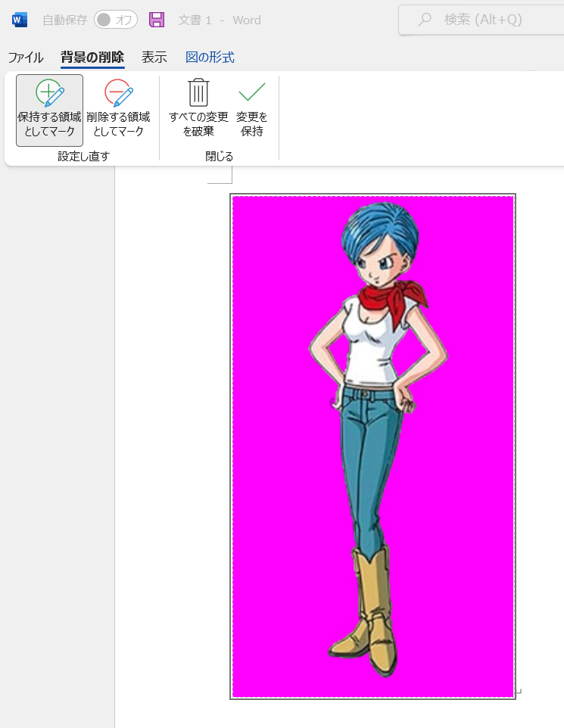
Task: Select Mark Areas to Remove tool (削除する領域としてマーク)
Action: (118, 110)
